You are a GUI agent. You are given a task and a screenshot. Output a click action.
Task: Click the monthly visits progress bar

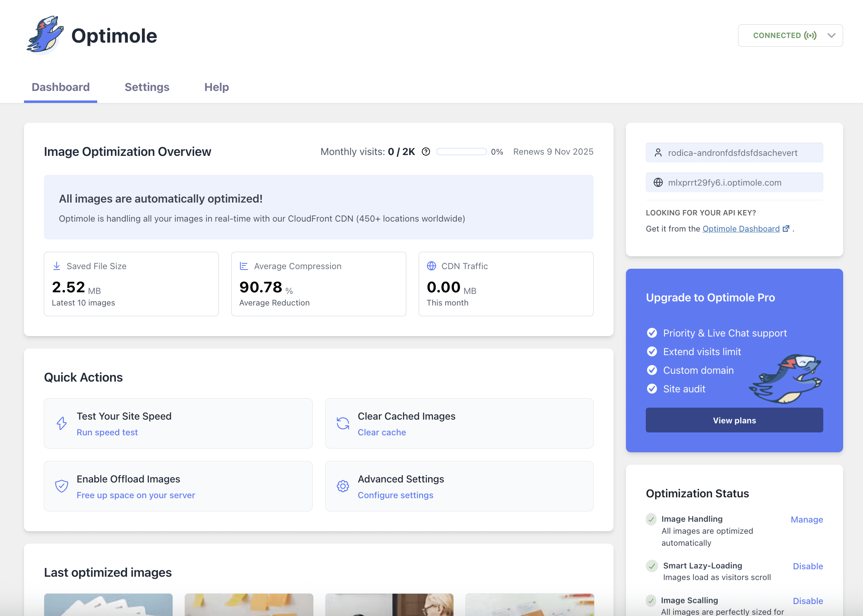tap(461, 152)
